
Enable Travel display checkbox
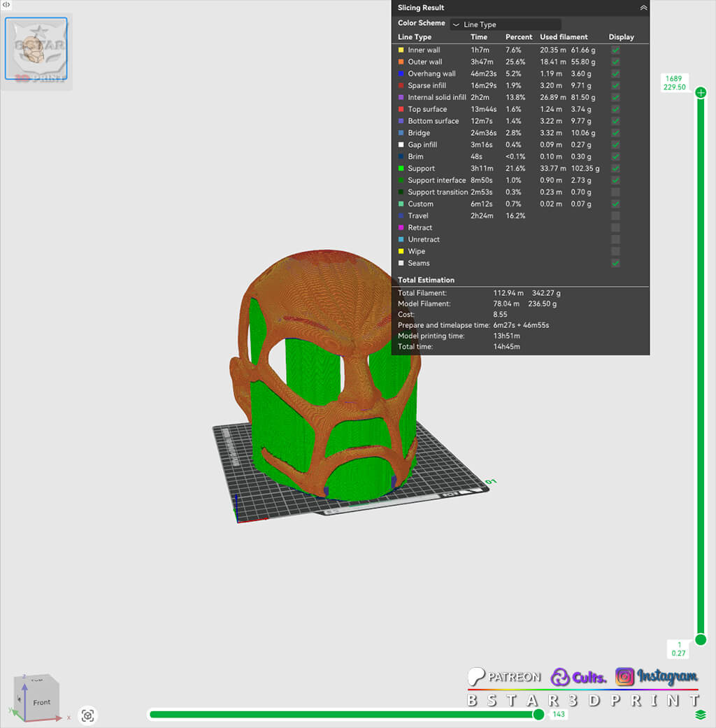(x=615, y=216)
